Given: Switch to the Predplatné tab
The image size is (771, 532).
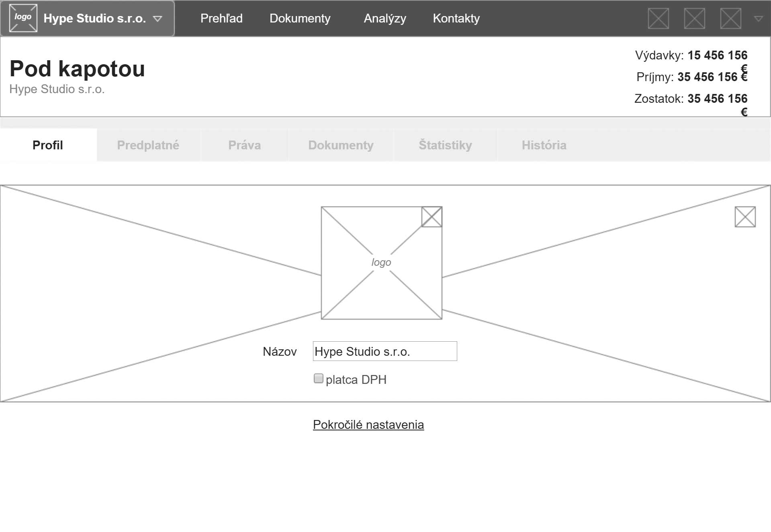Looking at the screenshot, I should click(148, 145).
